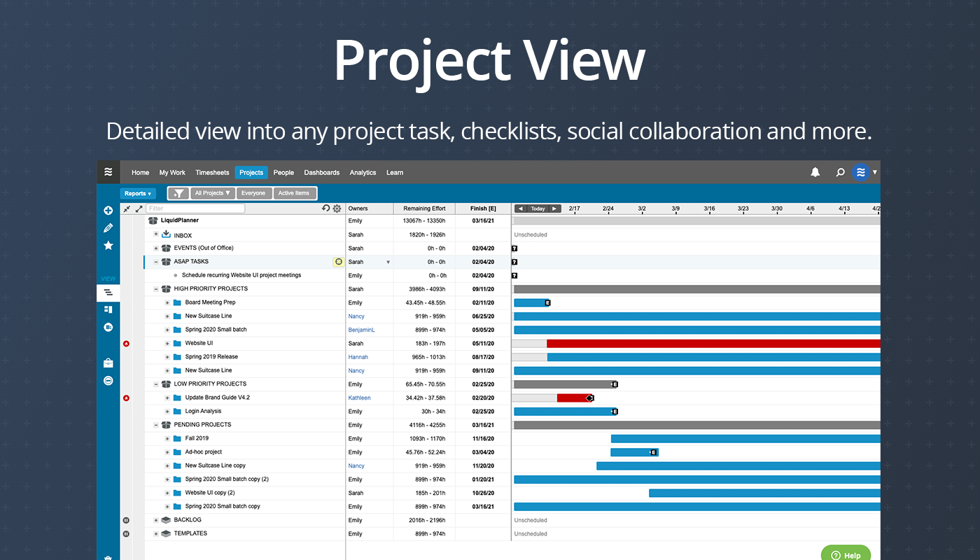Screen dimensions: 980x560
Task: Open owner link Kathleen
Action: 359,398
